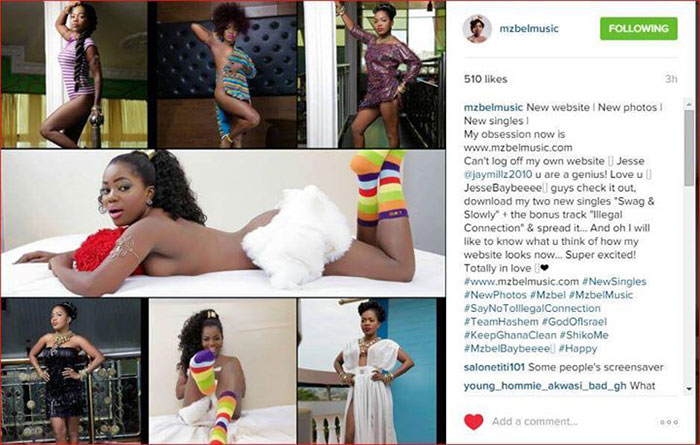Viewport: 700px width, 445px height.
Task: Open the three-dots more options icon
Action: point(669,422)
